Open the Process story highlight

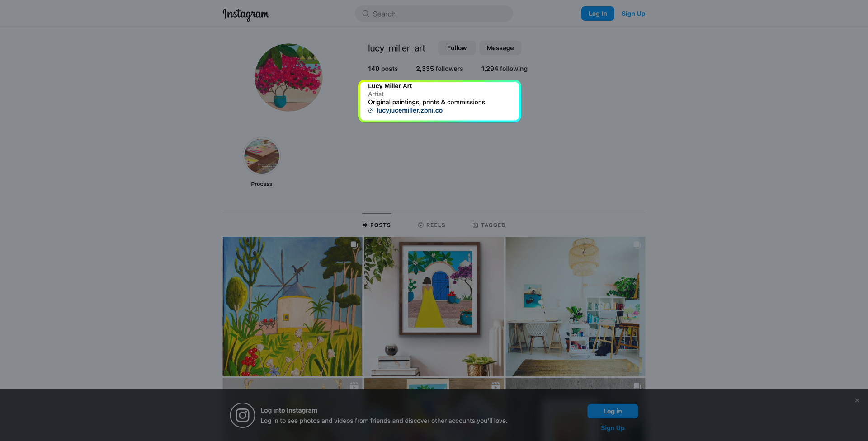[262, 156]
